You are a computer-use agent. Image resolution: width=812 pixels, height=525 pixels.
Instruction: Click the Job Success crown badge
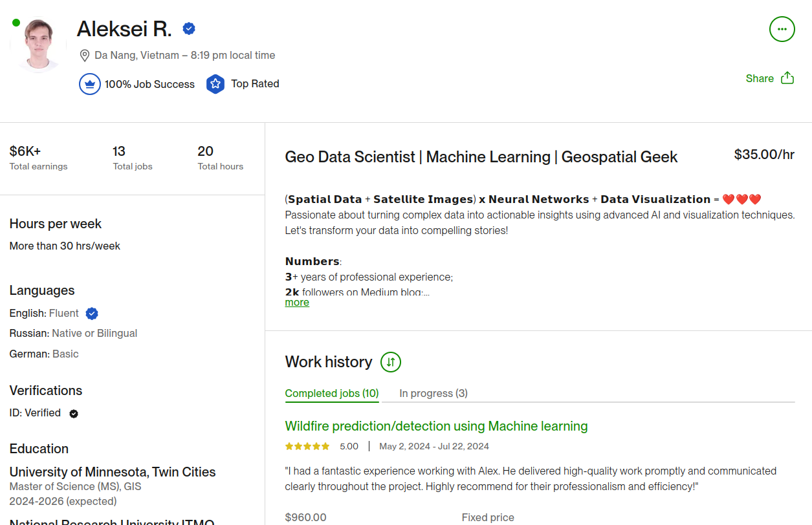coord(90,84)
